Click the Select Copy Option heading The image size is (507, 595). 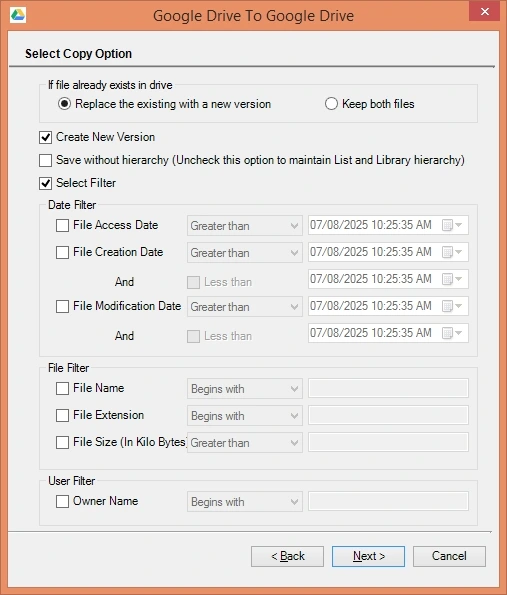pos(79,54)
